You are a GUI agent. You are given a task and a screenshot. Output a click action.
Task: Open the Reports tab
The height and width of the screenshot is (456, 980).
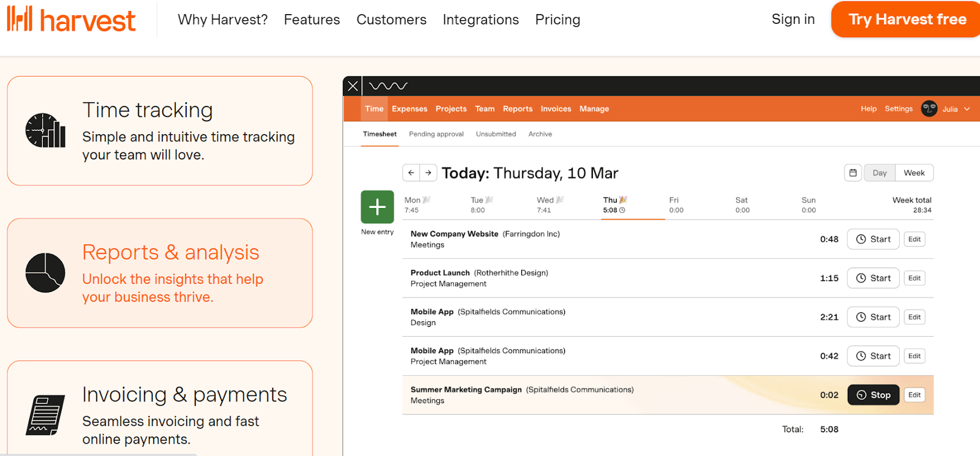[x=518, y=109]
